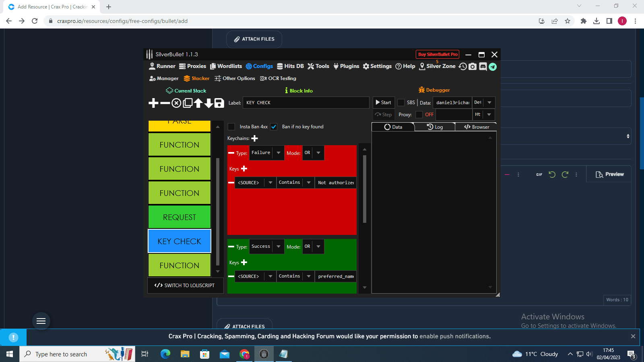
Task: Select the REQUEST block in the stack
Action: coord(180,217)
